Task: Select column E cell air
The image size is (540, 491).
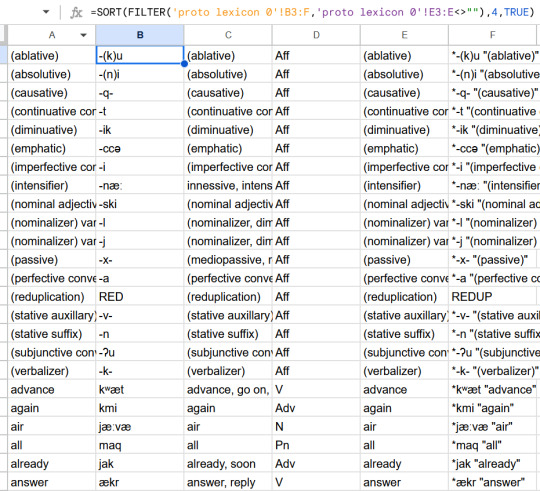Action: click(404, 427)
